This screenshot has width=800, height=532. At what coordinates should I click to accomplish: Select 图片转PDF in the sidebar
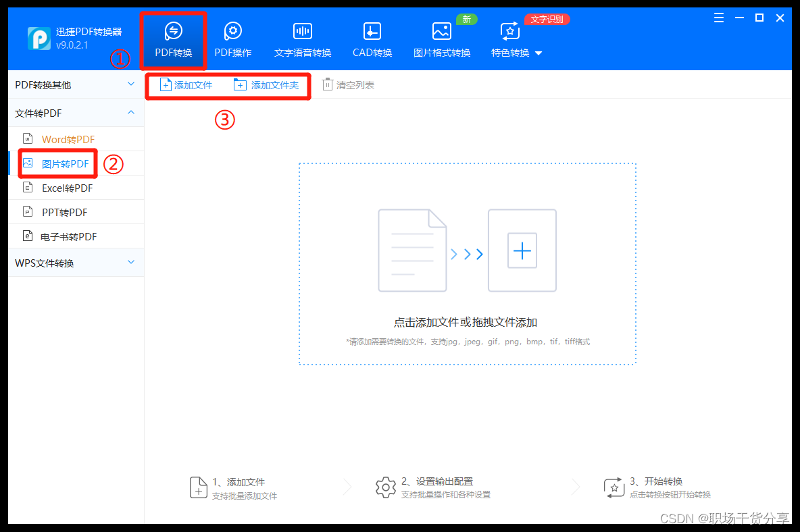tap(76, 163)
